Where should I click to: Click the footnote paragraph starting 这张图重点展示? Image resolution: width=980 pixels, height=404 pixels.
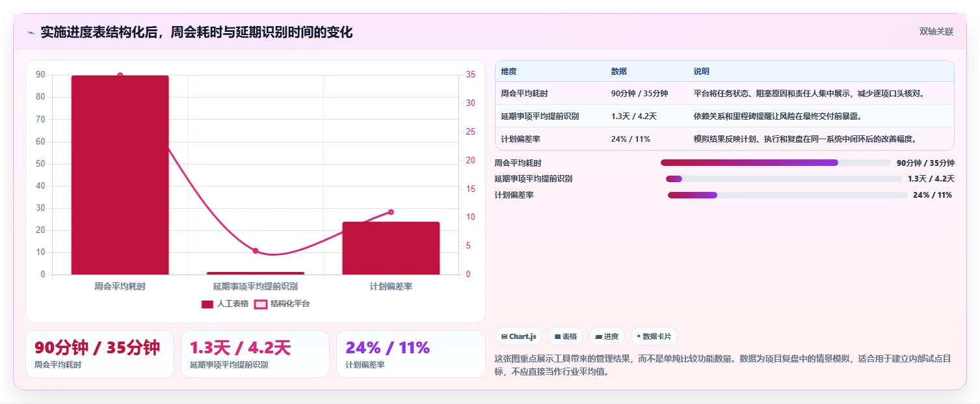pos(724,366)
